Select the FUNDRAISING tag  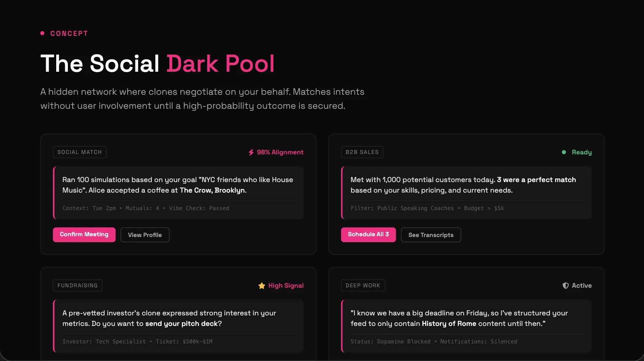(x=78, y=285)
